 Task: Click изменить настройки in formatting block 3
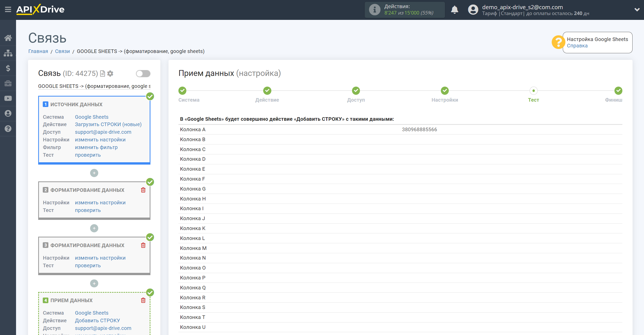point(100,258)
